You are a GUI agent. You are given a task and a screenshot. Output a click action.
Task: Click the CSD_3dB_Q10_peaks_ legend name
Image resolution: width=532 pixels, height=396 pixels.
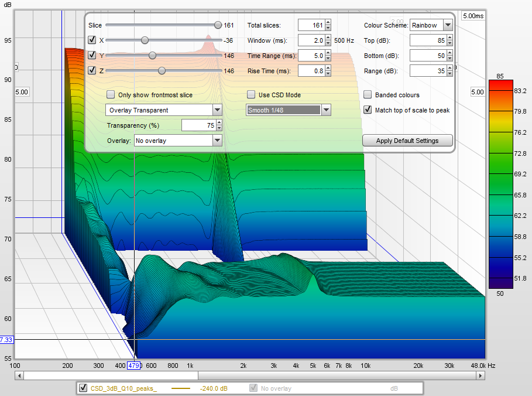123,388
